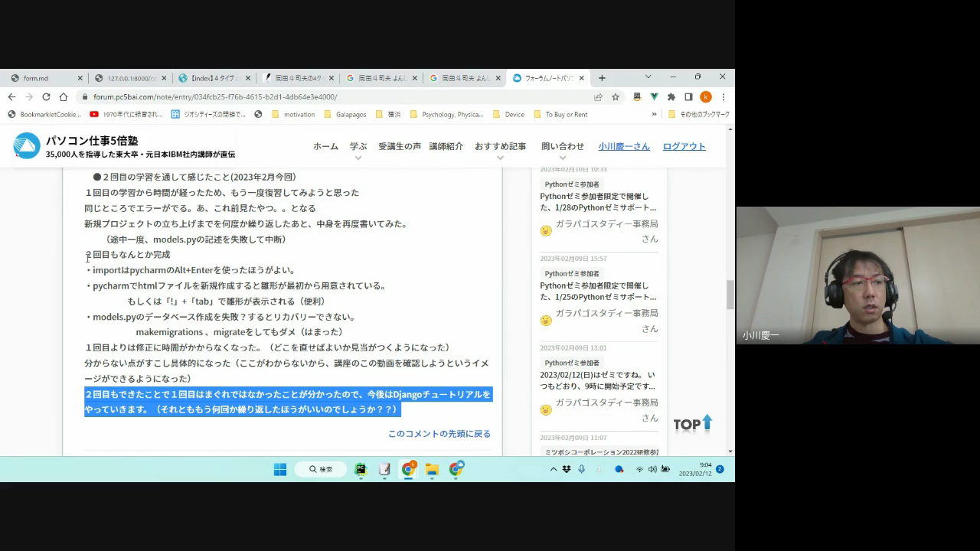This screenshot has width=980, height=551.
Task: Click the browser reload button
Action: click(x=46, y=97)
